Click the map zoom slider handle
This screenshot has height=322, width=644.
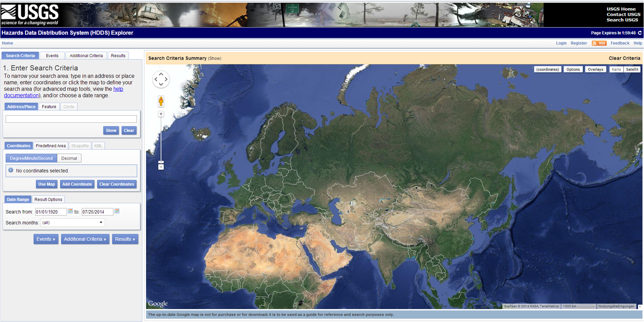[x=161, y=162]
